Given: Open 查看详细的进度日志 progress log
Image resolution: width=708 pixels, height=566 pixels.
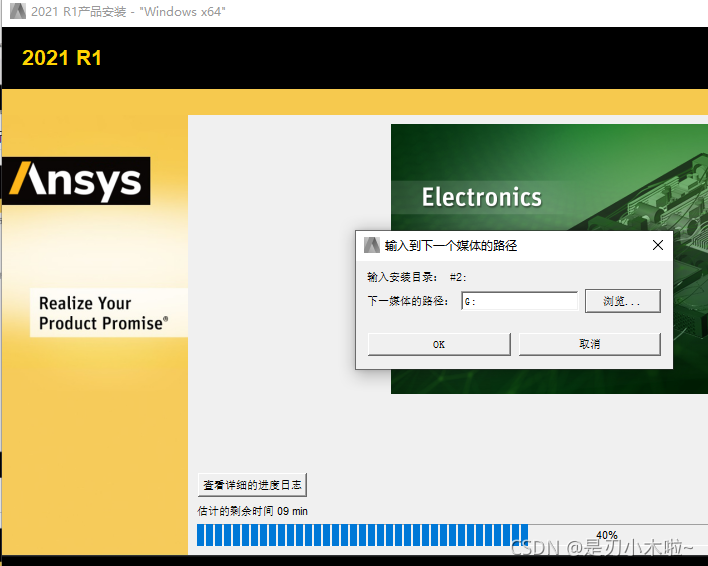Looking at the screenshot, I should pos(252,485).
